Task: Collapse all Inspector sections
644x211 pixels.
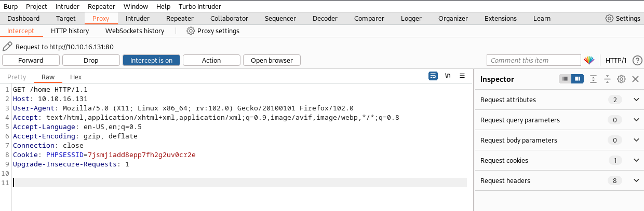Action: pos(607,79)
